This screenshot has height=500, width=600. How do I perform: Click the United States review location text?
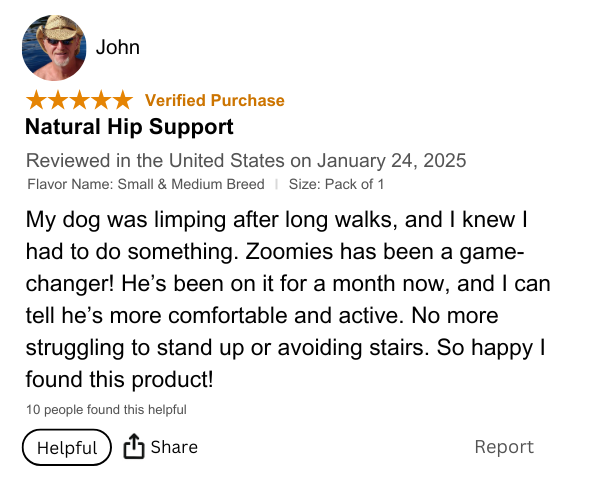tap(226, 160)
